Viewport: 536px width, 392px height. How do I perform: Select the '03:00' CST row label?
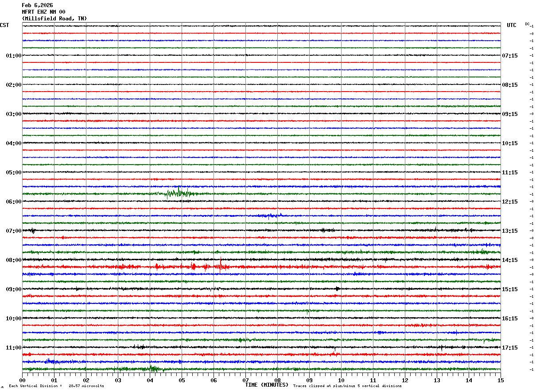coord(13,114)
